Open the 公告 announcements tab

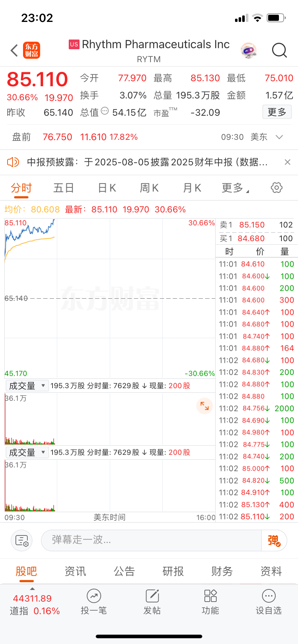[124, 571]
